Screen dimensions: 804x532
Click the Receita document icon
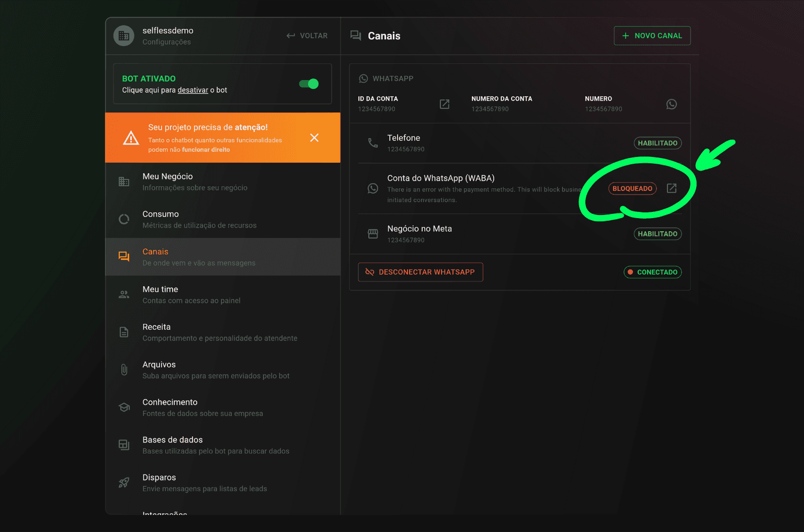click(124, 332)
